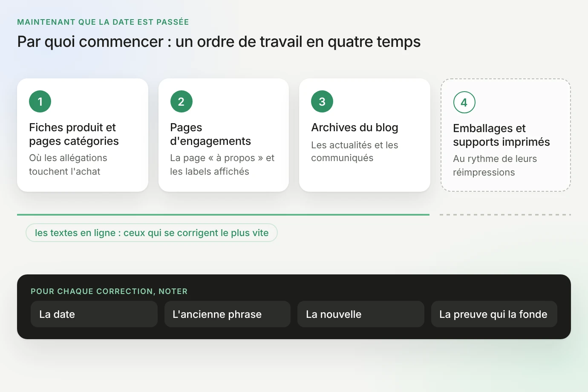Click the "les textes en ligne" pill label
The width and height of the screenshot is (588, 392).
click(x=152, y=233)
